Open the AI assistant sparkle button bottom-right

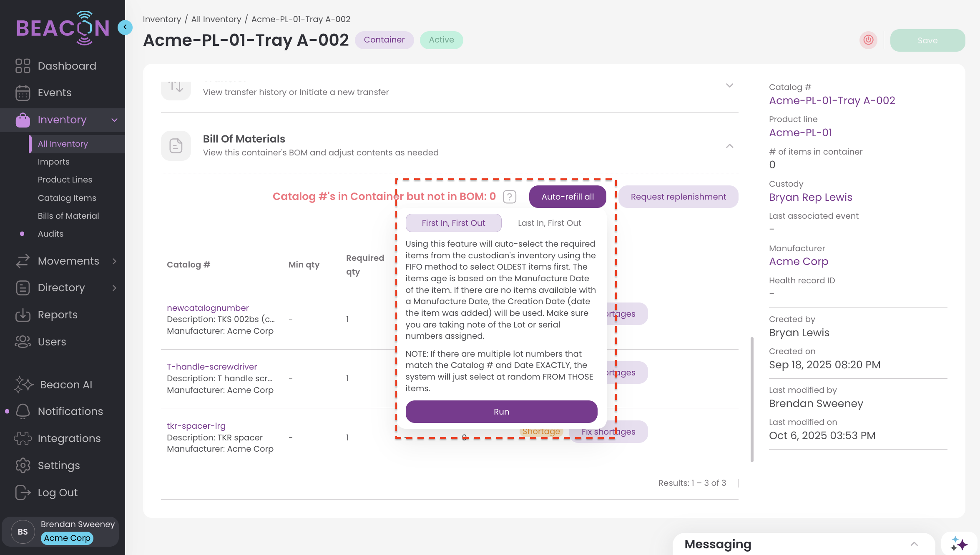[959, 544]
